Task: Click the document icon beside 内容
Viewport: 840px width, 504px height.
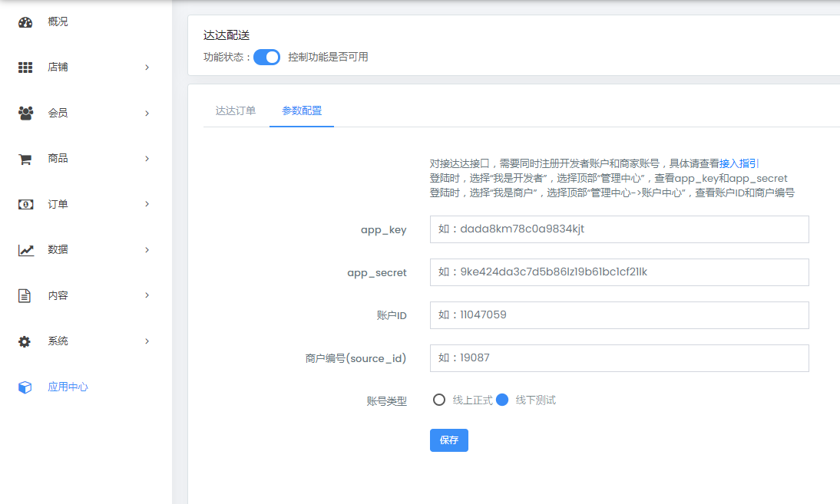Action: tap(25, 295)
